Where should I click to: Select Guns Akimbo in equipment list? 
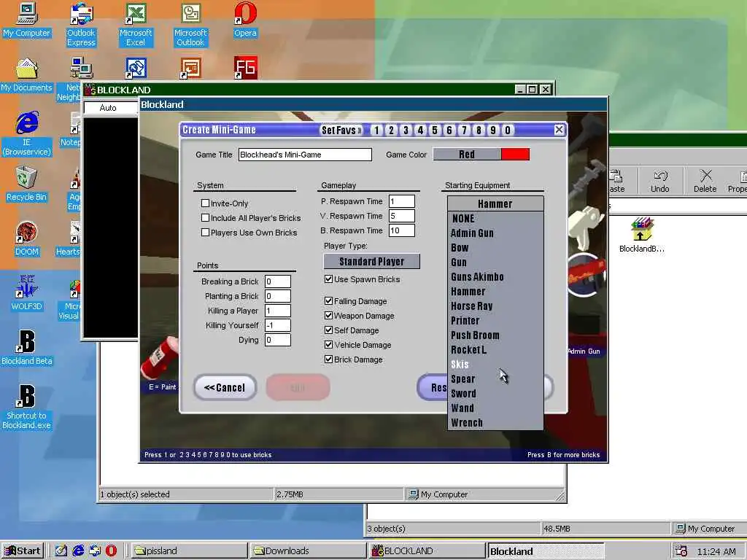pyautogui.click(x=495, y=276)
